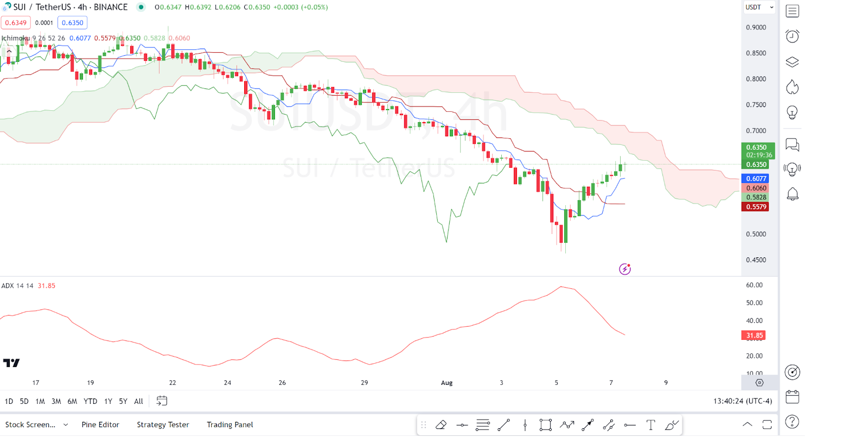Open the USDT currency dropdown
868x437 pixels.
[759, 7]
